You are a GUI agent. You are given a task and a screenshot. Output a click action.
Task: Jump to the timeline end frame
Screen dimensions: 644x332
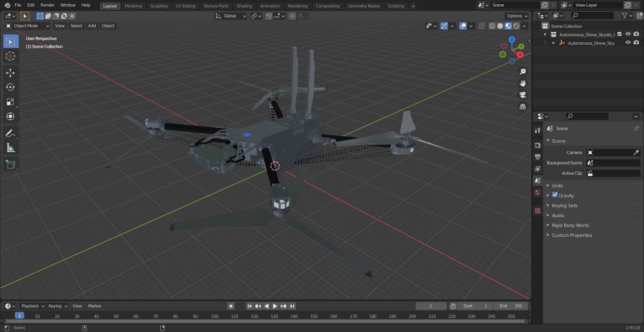pos(292,306)
